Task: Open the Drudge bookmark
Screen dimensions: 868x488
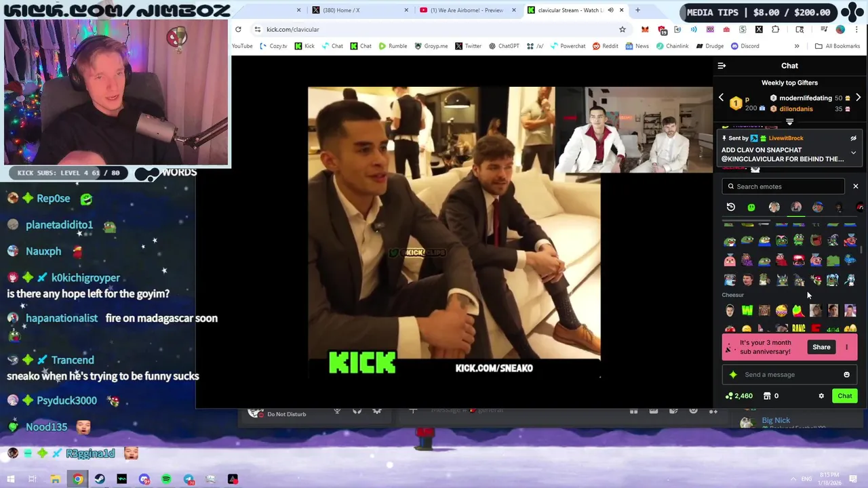Action: (709, 46)
